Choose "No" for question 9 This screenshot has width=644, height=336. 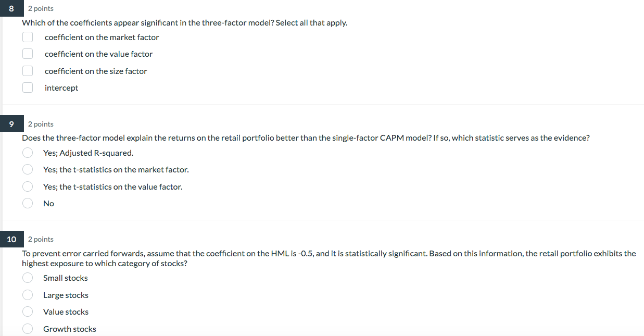27,203
